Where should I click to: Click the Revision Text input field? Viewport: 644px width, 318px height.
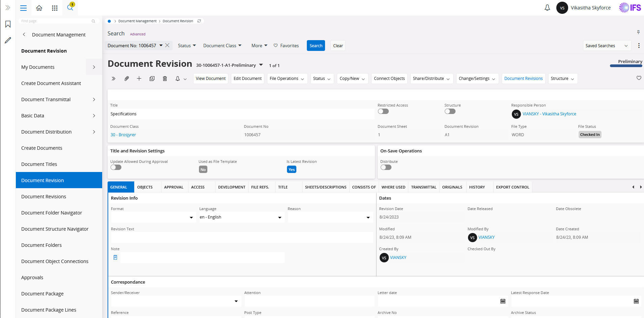pyautogui.click(x=241, y=237)
